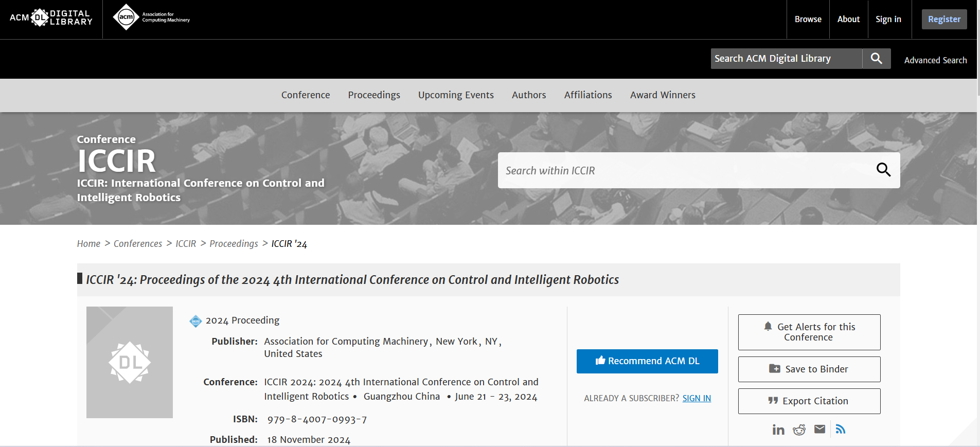This screenshot has height=447, width=980.
Task: Click the ISBN number 979-8-4007-0993-7
Action: [317, 420]
